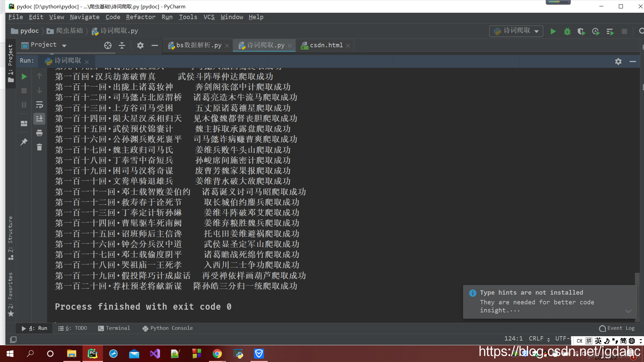The height and width of the screenshot is (362, 644).
Task: Switch to the csdn.html editor tab
Action: 326,45
